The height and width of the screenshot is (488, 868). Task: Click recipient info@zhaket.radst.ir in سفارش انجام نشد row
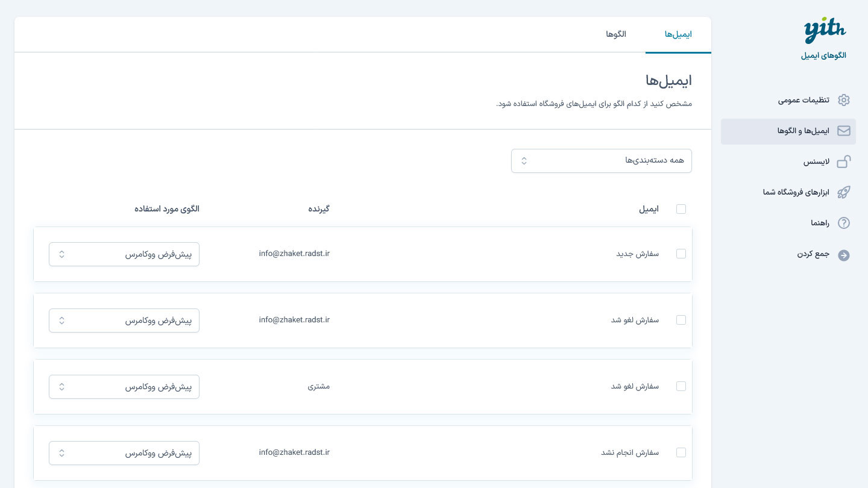point(294,452)
